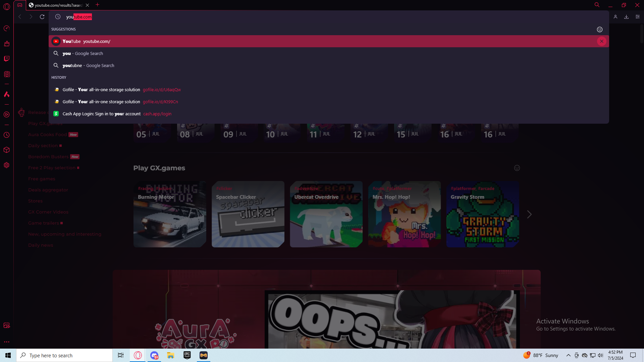Open Easy Setup menu icon
Viewport: 644px width, 362px height.
tap(638, 17)
